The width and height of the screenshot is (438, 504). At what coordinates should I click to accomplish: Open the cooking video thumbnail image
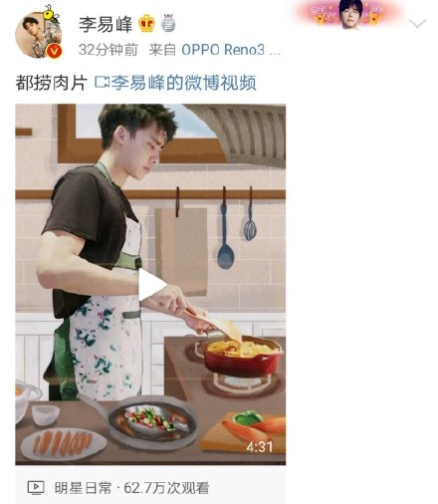[x=150, y=284]
